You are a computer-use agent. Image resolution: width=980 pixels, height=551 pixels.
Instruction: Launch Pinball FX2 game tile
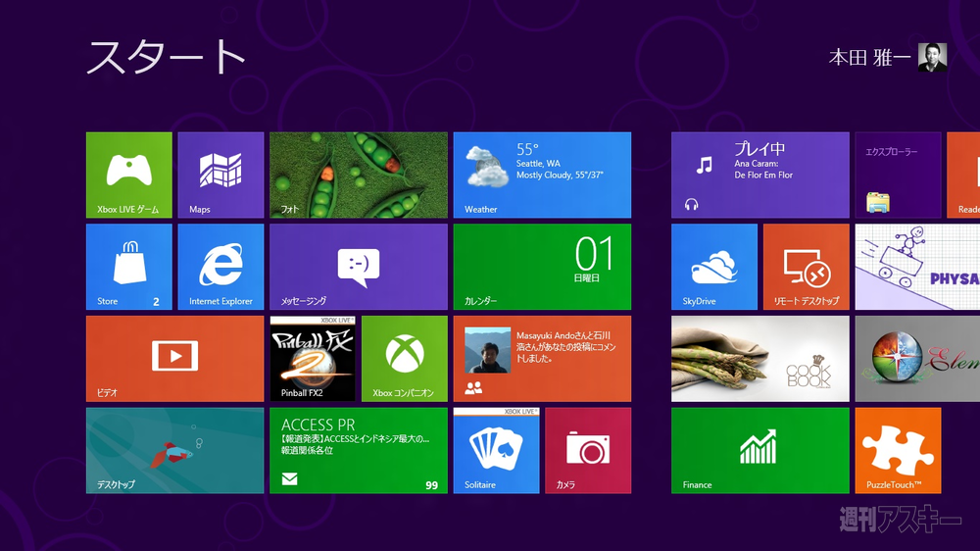tap(313, 359)
